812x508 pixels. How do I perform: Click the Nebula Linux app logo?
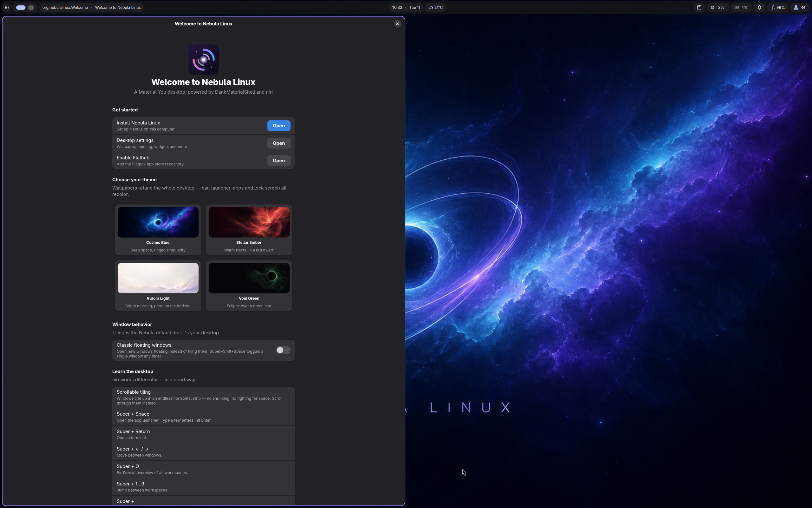coord(203,60)
